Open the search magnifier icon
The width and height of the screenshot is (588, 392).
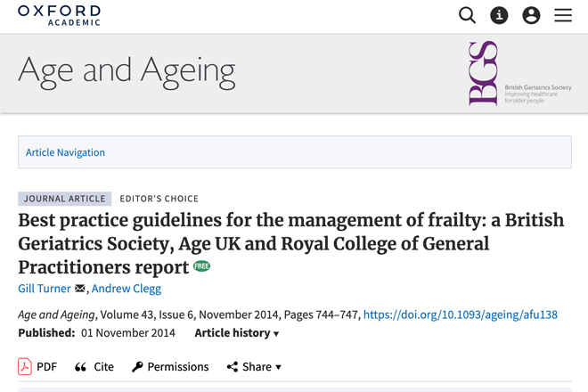[x=467, y=15]
